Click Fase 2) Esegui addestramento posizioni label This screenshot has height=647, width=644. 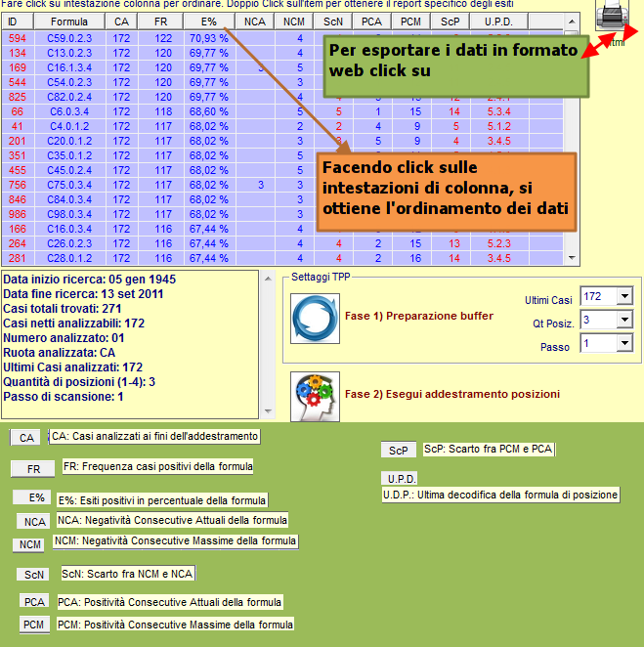452,394
